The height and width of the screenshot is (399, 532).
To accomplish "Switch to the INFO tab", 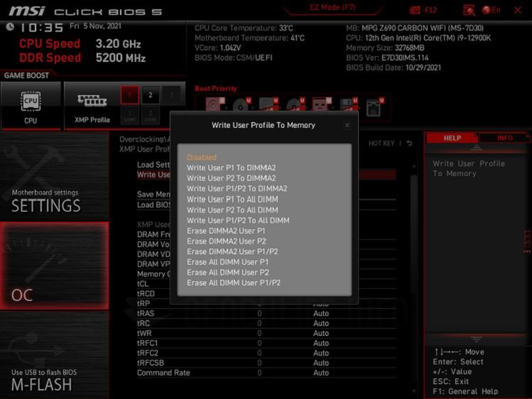I will coord(504,138).
